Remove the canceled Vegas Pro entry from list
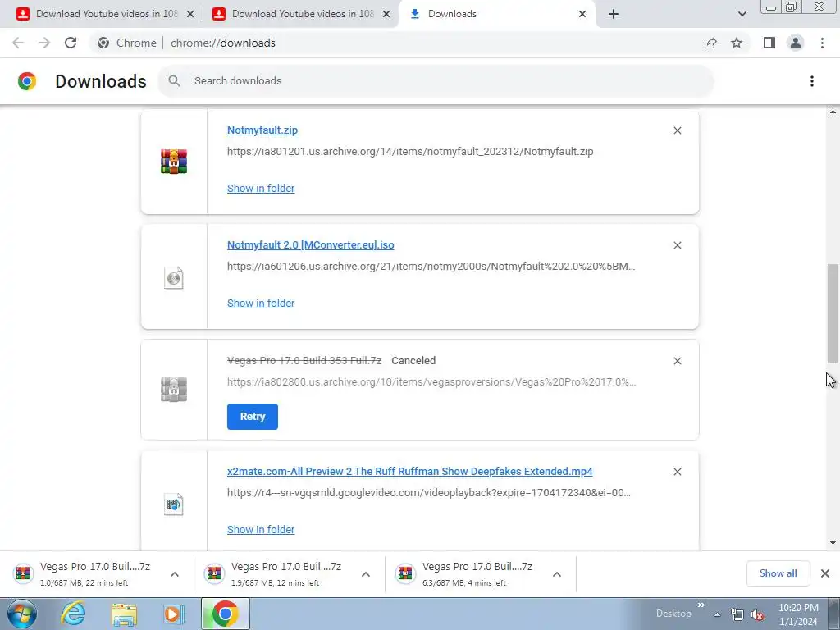The height and width of the screenshot is (630, 840). [677, 361]
